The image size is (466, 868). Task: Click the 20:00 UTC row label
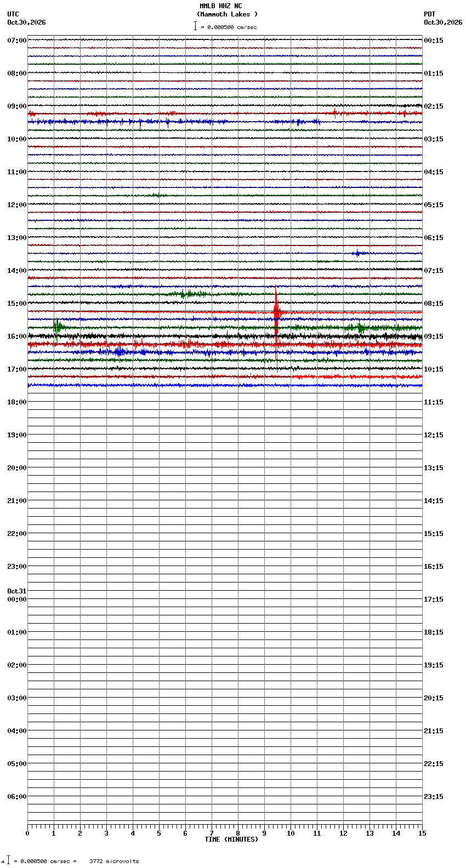(17, 468)
